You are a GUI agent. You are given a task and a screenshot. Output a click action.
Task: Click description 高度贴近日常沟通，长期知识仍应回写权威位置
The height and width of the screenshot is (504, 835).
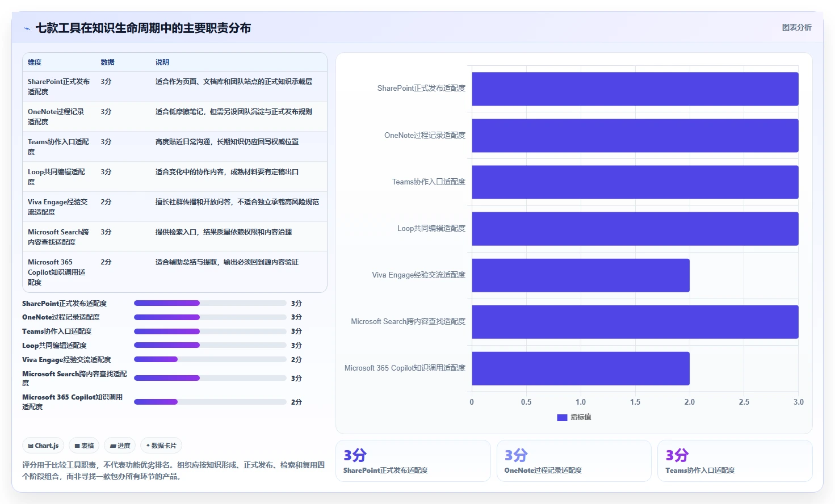coord(227,141)
